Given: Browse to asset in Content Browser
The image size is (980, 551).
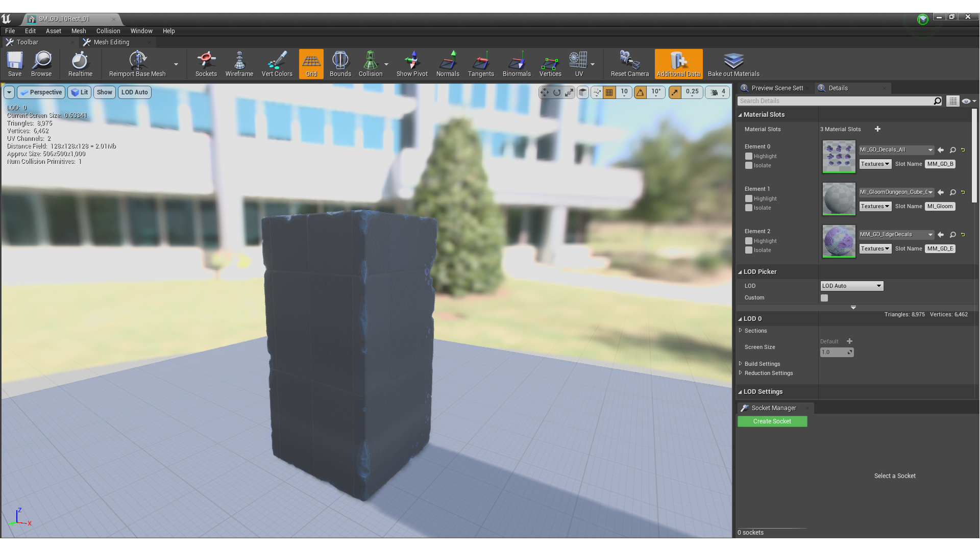Looking at the screenshot, I should [x=41, y=64].
